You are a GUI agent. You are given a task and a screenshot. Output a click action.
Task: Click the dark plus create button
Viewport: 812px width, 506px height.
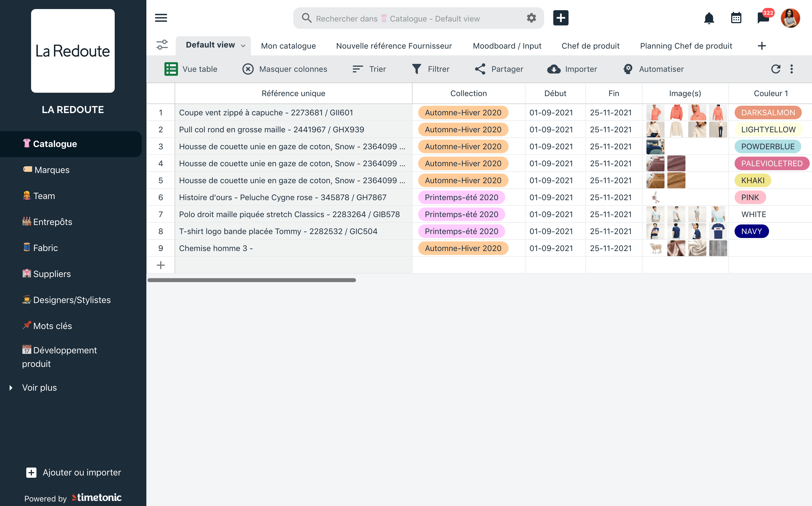561,18
